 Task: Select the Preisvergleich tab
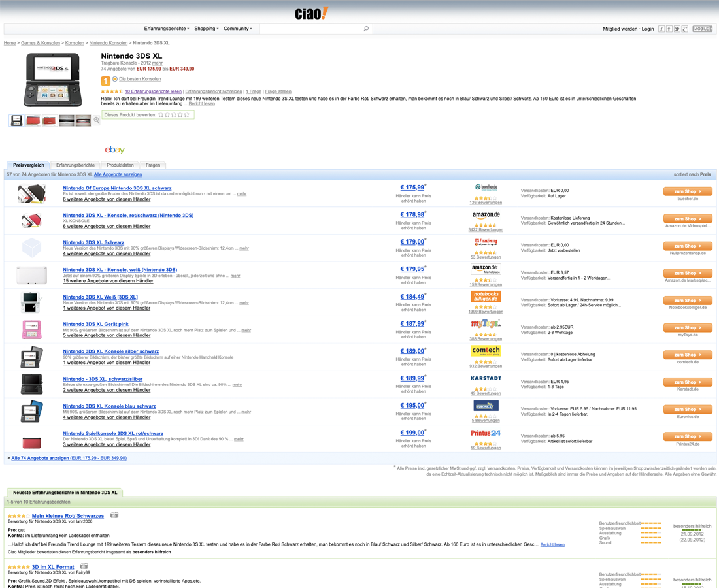tap(29, 165)
